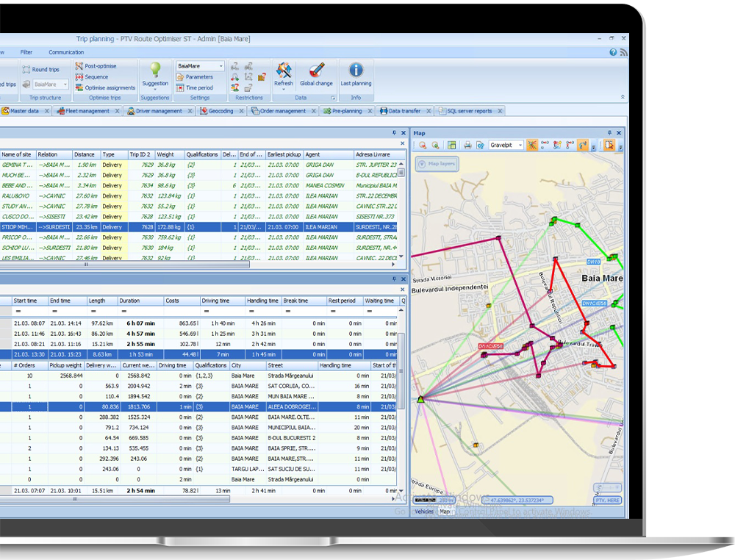Click the Round trips icon
Viewport: 735px width, 560px height.
pos(26,69)
